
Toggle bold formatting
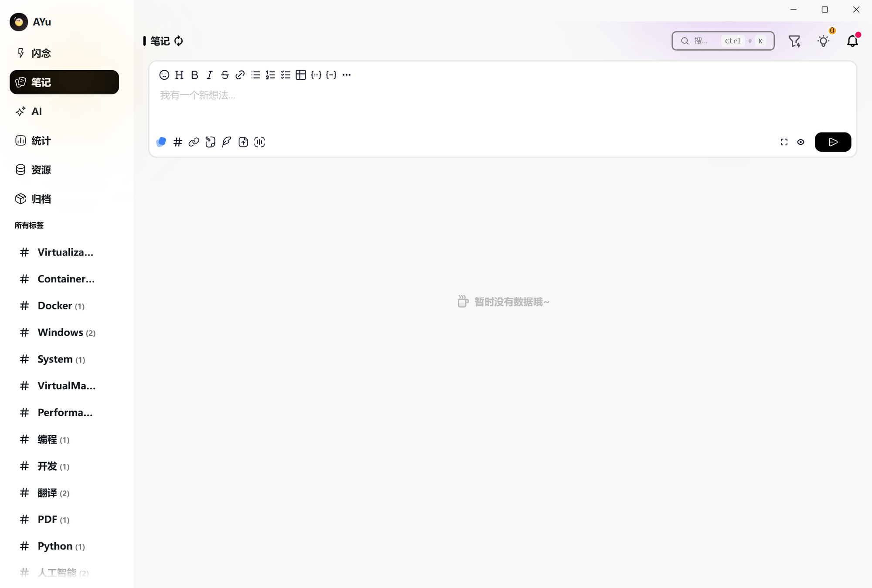click(194, 75)
